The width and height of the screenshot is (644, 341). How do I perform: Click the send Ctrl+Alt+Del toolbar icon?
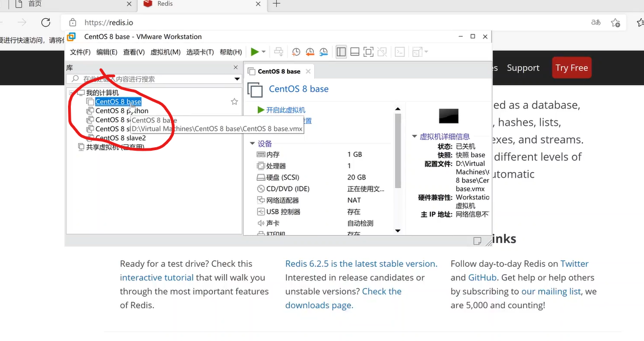tap(279, 52)
